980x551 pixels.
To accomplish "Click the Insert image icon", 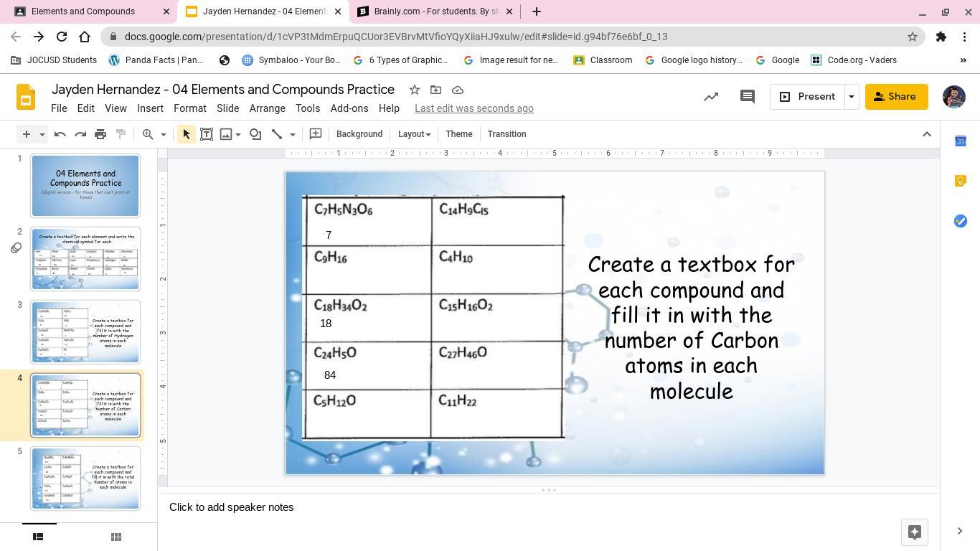I will pyautogui.click(x=226, y=134).
